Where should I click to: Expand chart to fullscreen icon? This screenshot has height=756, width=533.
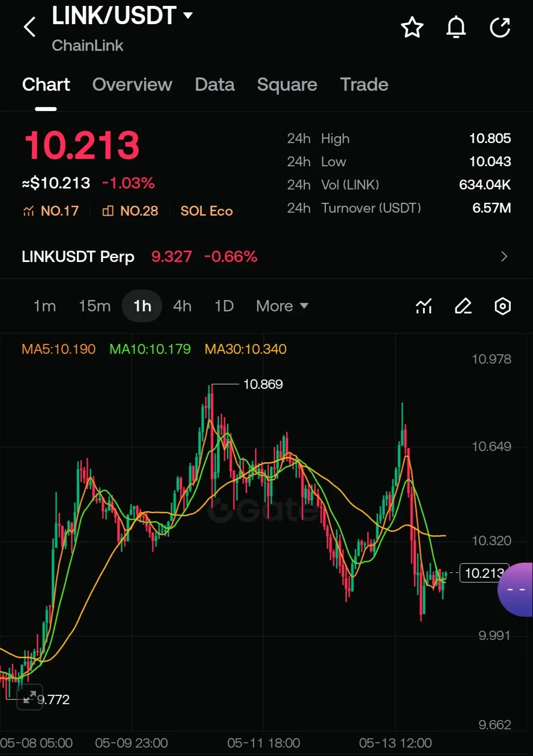click(30, 697)
